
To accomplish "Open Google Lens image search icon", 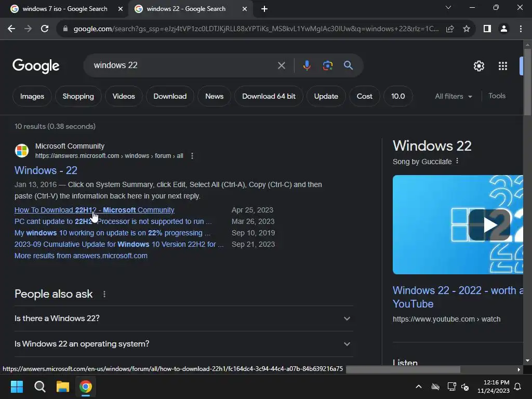I will tap(327, 65).
